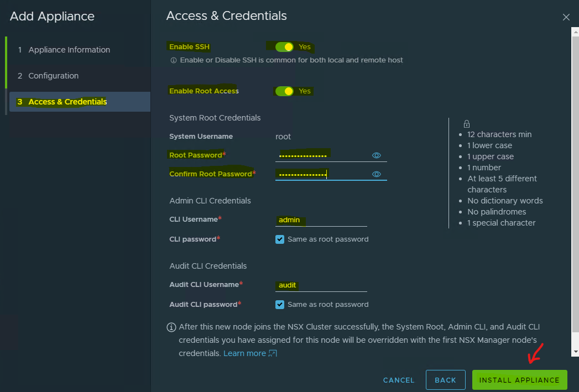
Task: Go to step 1 Appliance Information
Action: click(x=69, y=50)
